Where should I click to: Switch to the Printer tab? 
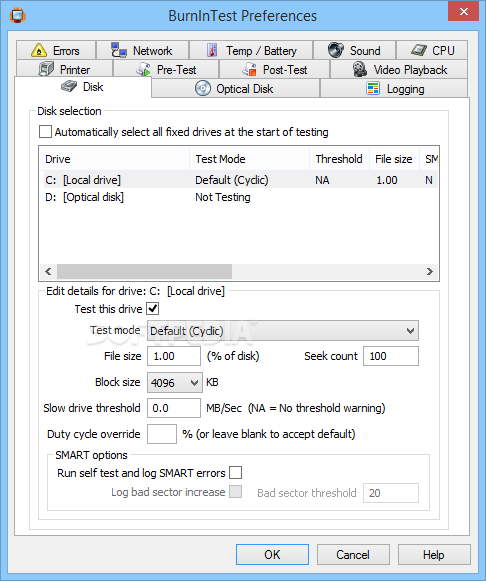[64, 69]
